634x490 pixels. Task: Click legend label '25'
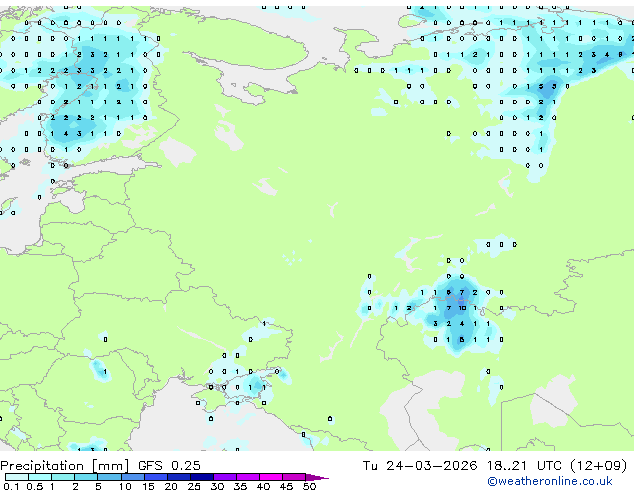(194, 486)
